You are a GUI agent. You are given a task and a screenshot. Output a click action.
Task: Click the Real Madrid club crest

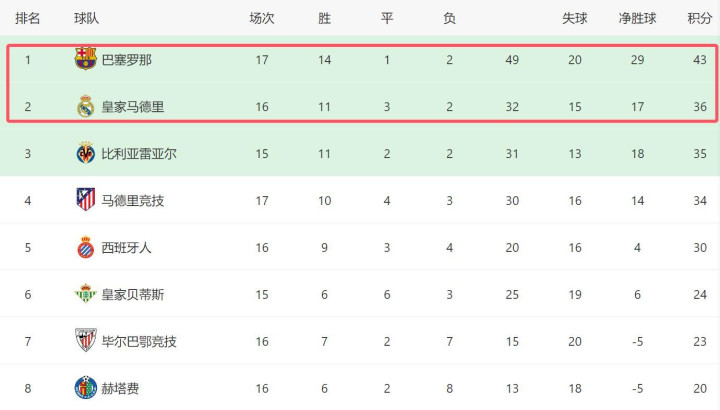pyautogui.click(x=86, y=106)
